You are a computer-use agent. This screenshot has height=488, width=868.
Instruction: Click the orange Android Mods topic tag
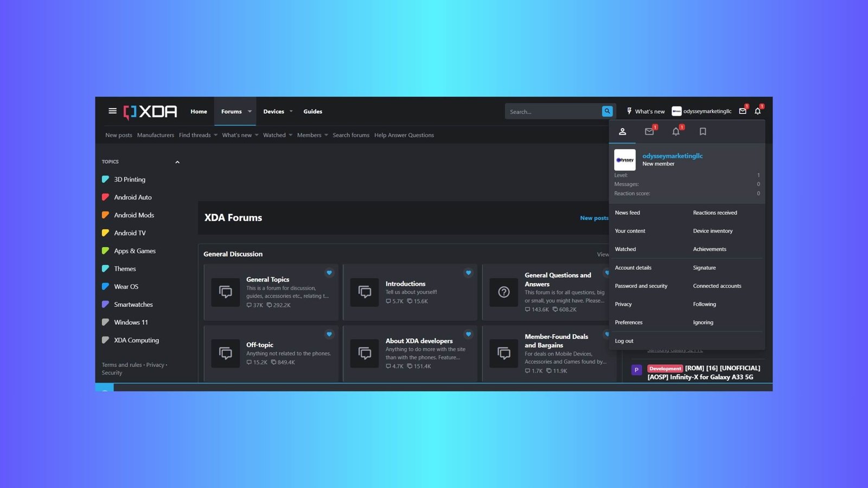click(x=105, y=215)
